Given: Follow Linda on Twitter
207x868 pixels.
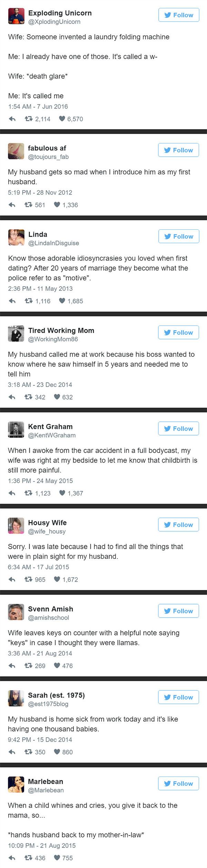Looking at the screenshot, I should pos(179,236).
